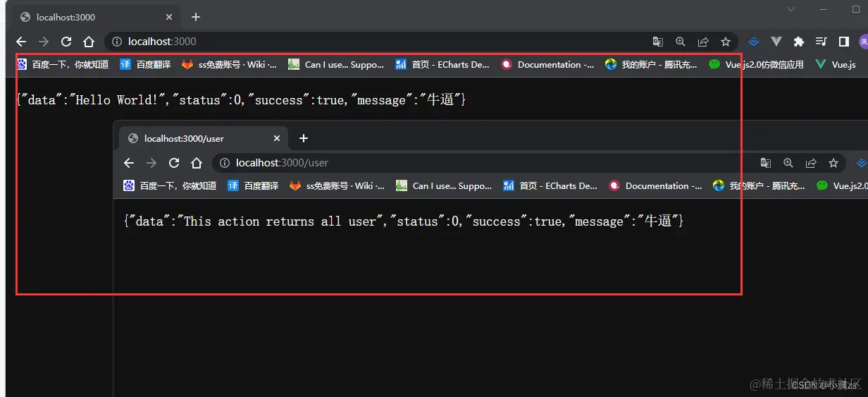868x397 pixels.
Task: Open the tab search chevron
Action: (790, 10)
